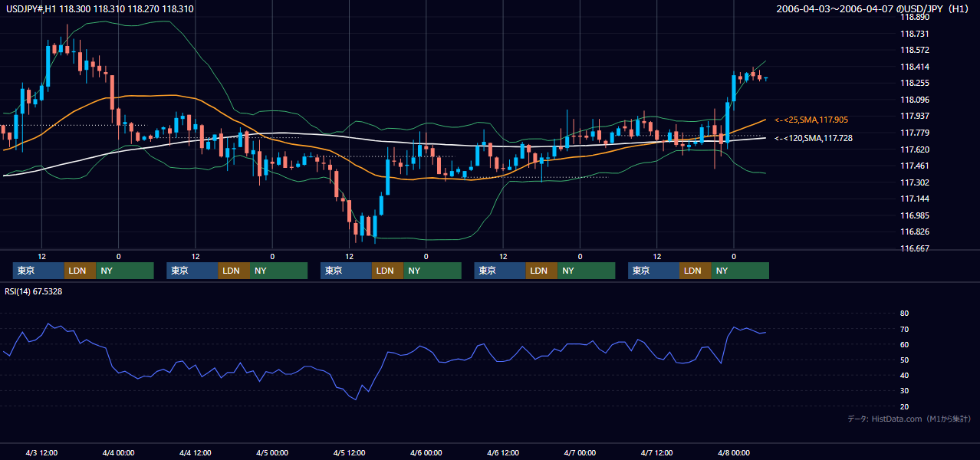The image size is (980, 460).
Task: Click the 118.731 price axis label
Action: point(914,34)
